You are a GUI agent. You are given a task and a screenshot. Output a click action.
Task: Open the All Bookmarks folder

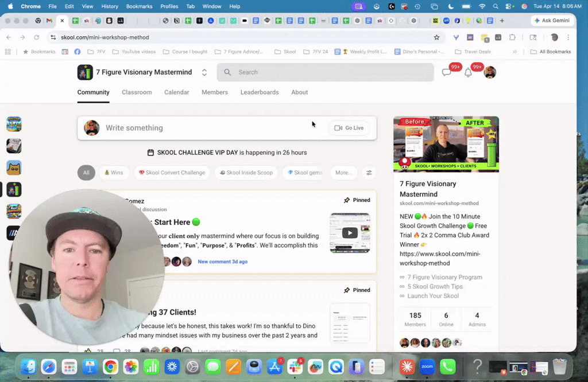tap(551, 52)
